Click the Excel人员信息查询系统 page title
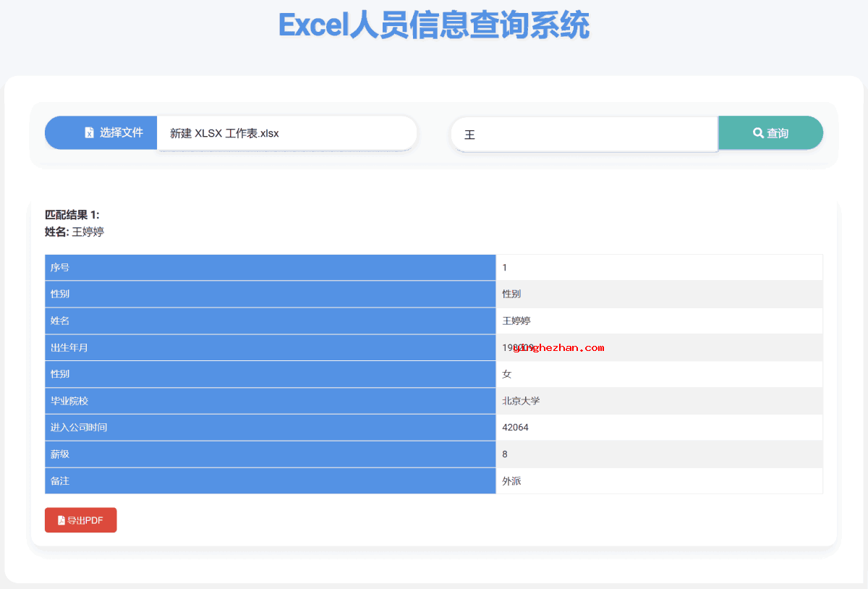 (434, 25)
